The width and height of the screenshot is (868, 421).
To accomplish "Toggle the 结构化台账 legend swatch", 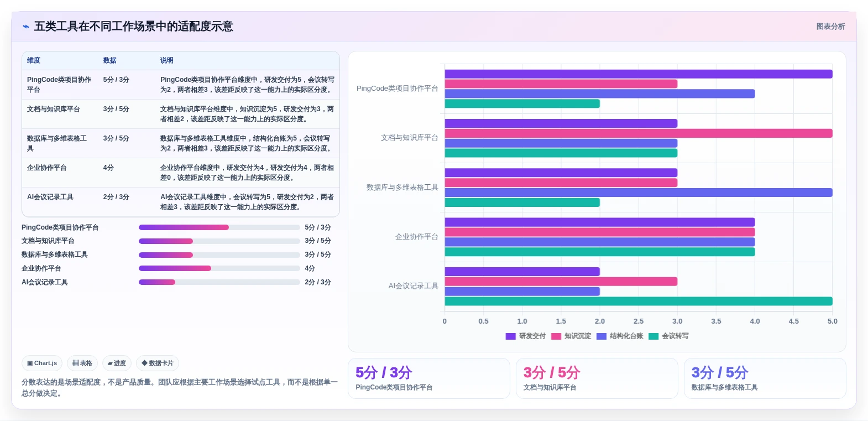I will click(602, 336).
